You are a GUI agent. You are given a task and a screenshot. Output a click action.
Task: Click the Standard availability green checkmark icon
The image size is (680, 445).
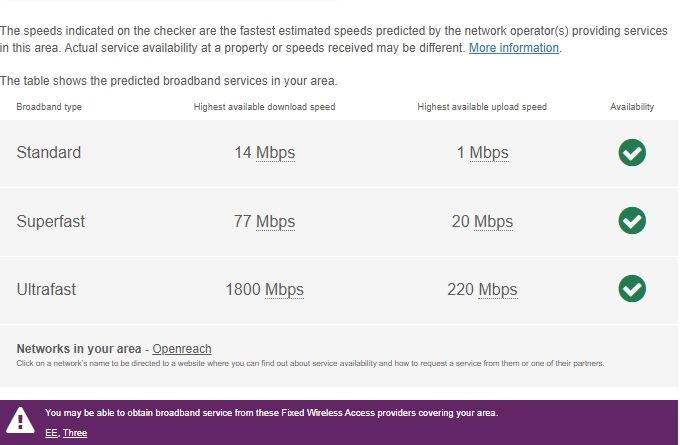(632, 153)
